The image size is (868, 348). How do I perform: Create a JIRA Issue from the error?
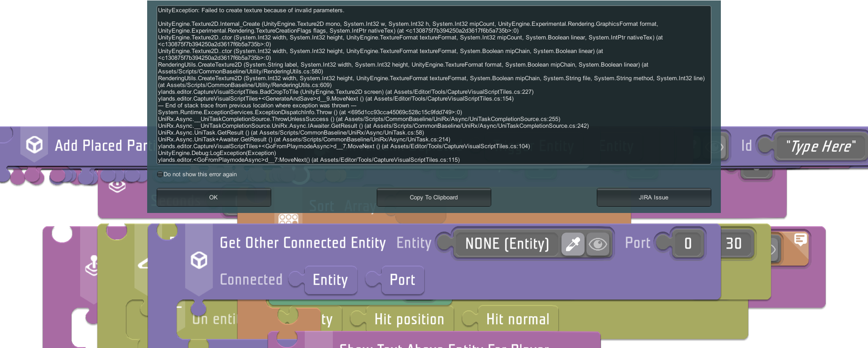pyautogui.click(x=653, y=198)
